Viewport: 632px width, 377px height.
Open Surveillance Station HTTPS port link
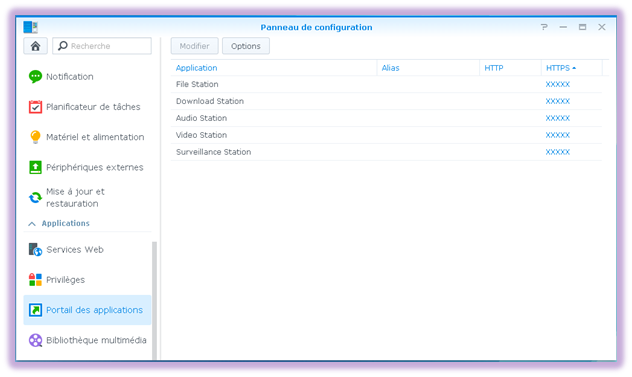(557, 152)
